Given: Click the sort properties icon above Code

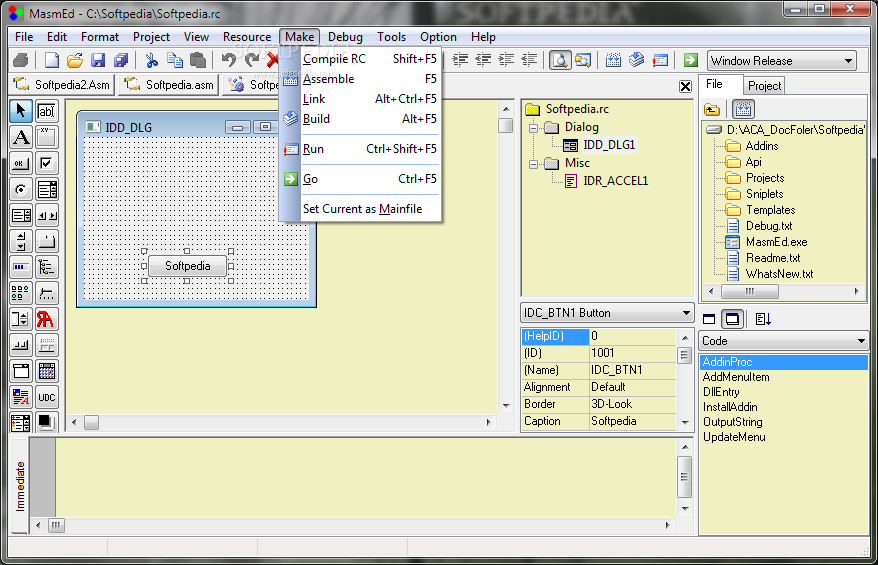Looking at the screenshot, I should pyautogui.click(x=763, y=319).
